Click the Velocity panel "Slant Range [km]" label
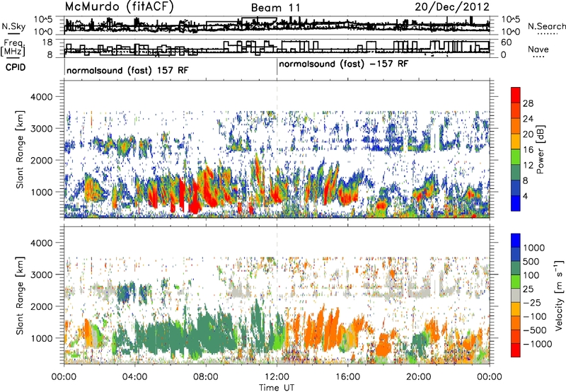 click(x=20, y=296)
